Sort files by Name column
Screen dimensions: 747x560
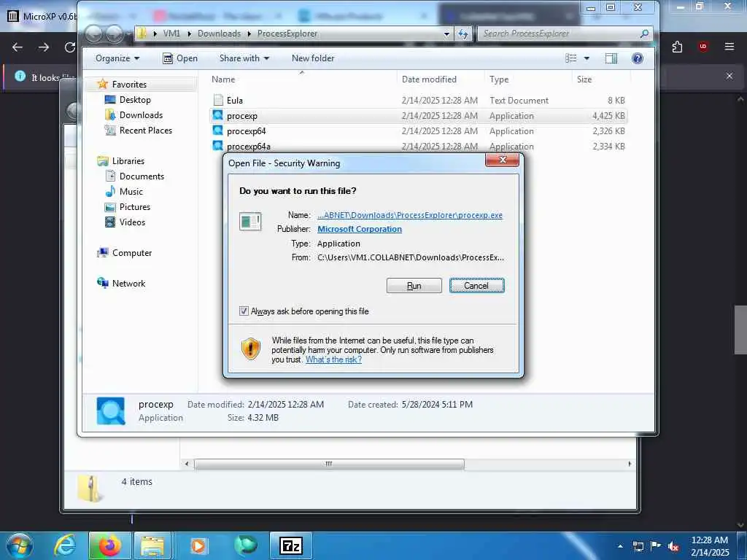tap(223, 79)
